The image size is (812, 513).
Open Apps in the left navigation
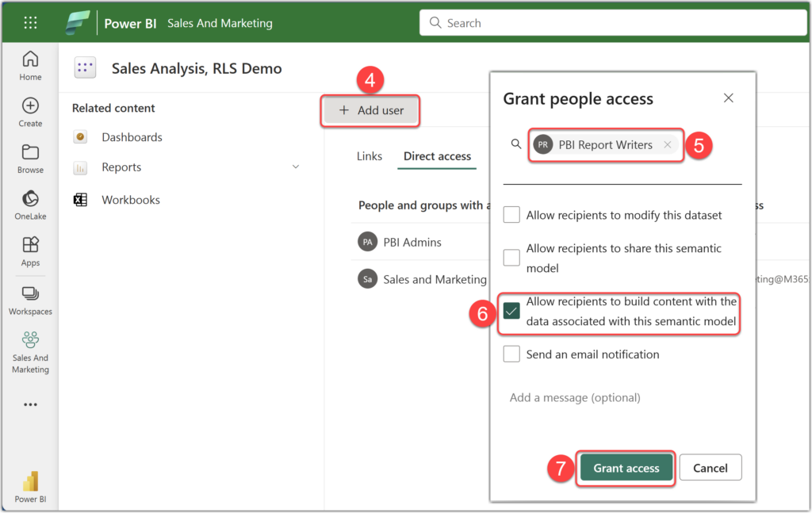(30, 251)
